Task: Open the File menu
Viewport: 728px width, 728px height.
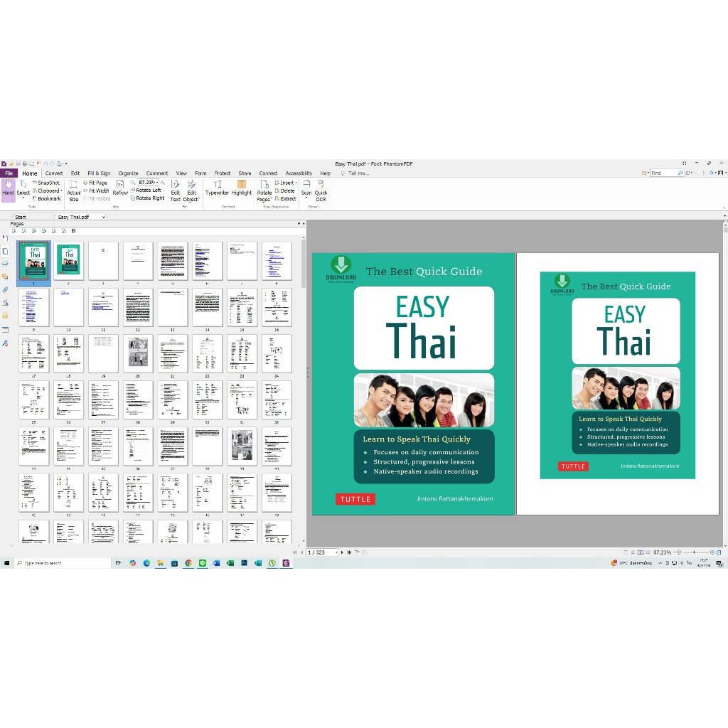Action: point(9,173)
